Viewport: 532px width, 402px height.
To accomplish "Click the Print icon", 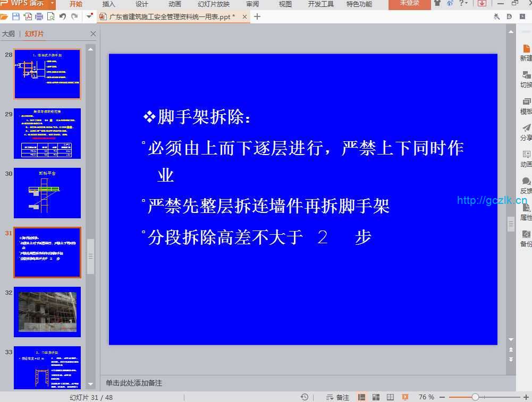I will point(39,16).
